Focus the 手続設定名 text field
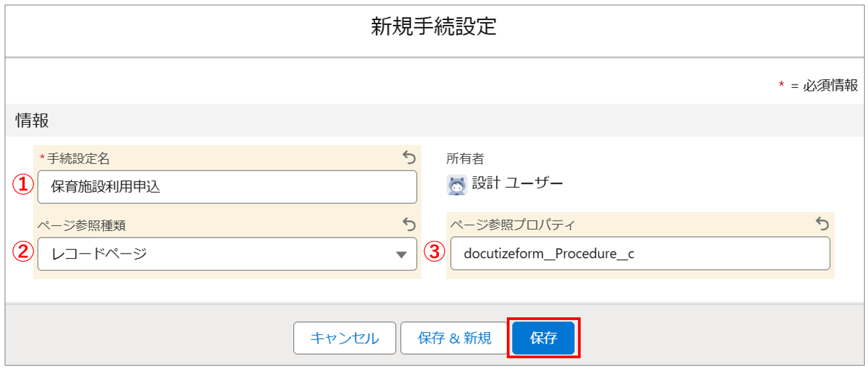The image size is (868, 371). click(227, 187)
